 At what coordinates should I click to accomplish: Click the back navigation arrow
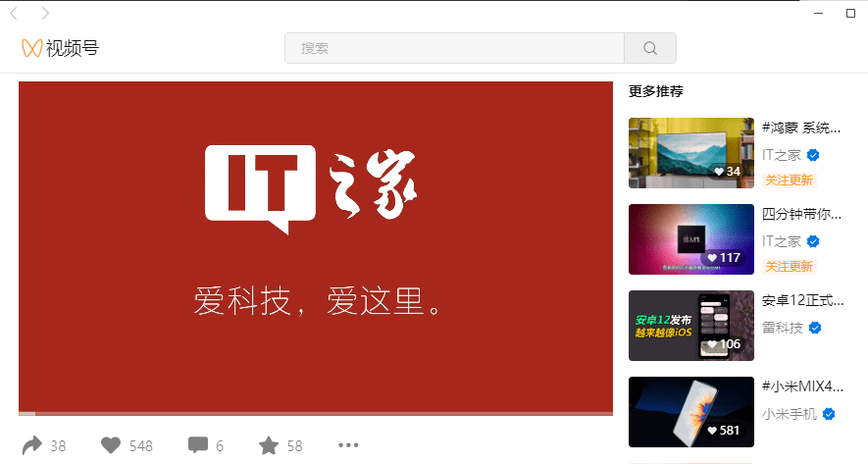(14, 14)
